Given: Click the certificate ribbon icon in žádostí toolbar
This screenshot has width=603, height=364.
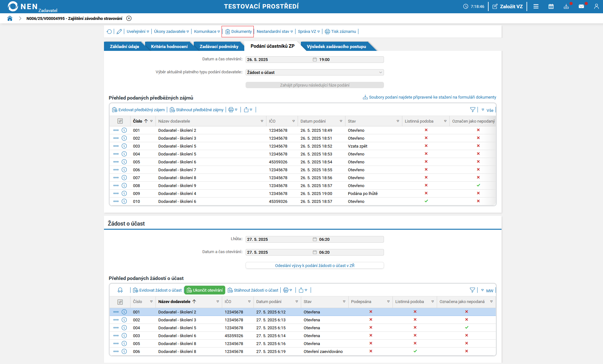Looking at the screenshot, I should pyautogui.click(x=120, y=290).
